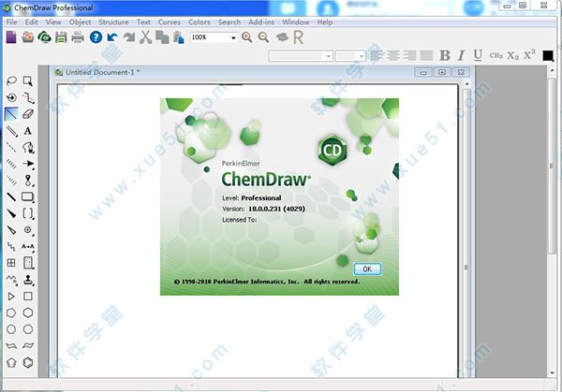Viewport: 562px width, 392px height.
Task: Toggle Underline text formatting
Action: point(478,55)
